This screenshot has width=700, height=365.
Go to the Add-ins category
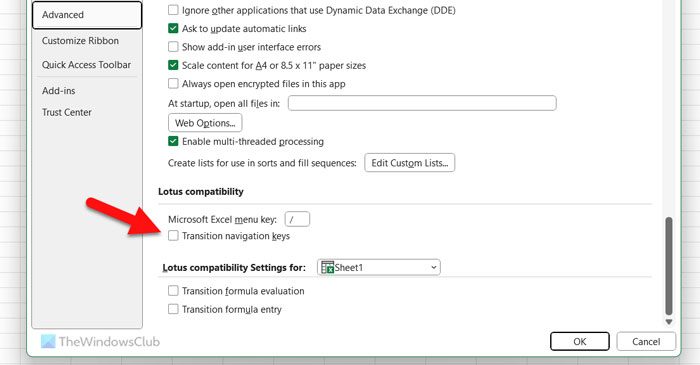coord(58,91)
